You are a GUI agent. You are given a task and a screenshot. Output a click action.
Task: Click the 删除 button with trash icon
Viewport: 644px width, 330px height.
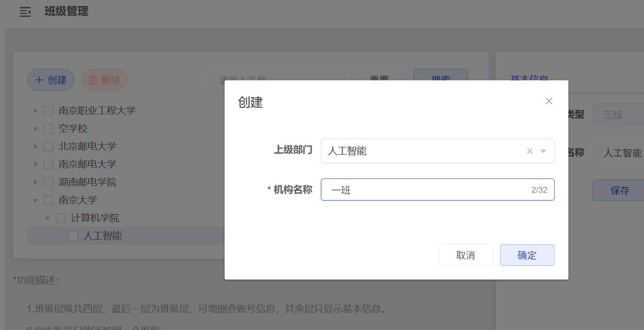[104, 80]
